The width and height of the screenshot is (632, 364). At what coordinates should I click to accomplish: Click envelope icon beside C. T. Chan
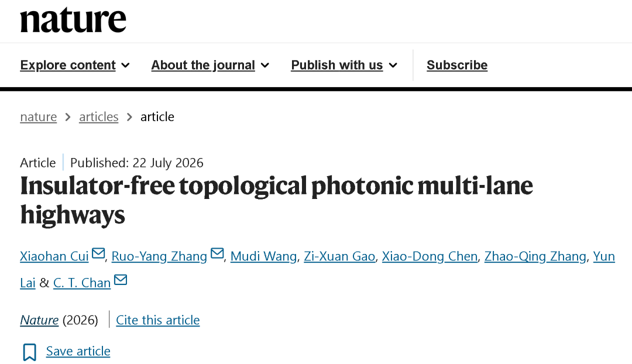pos(121,280)
